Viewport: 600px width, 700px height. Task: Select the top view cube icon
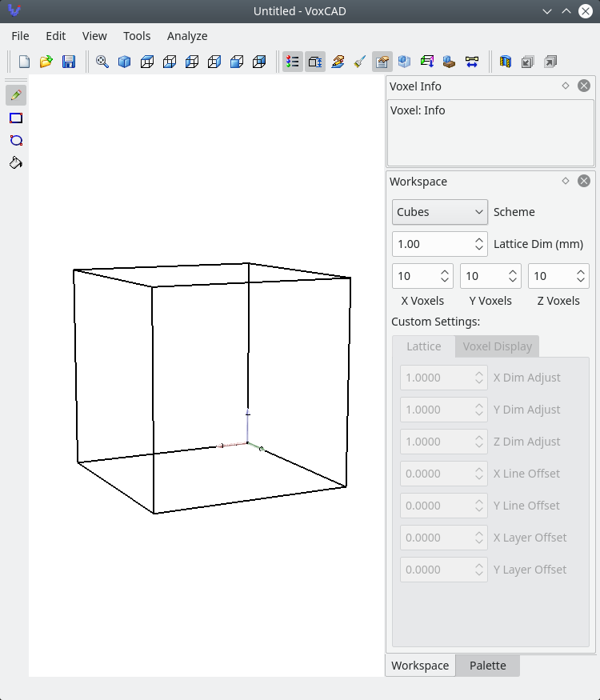coord(147,62)
